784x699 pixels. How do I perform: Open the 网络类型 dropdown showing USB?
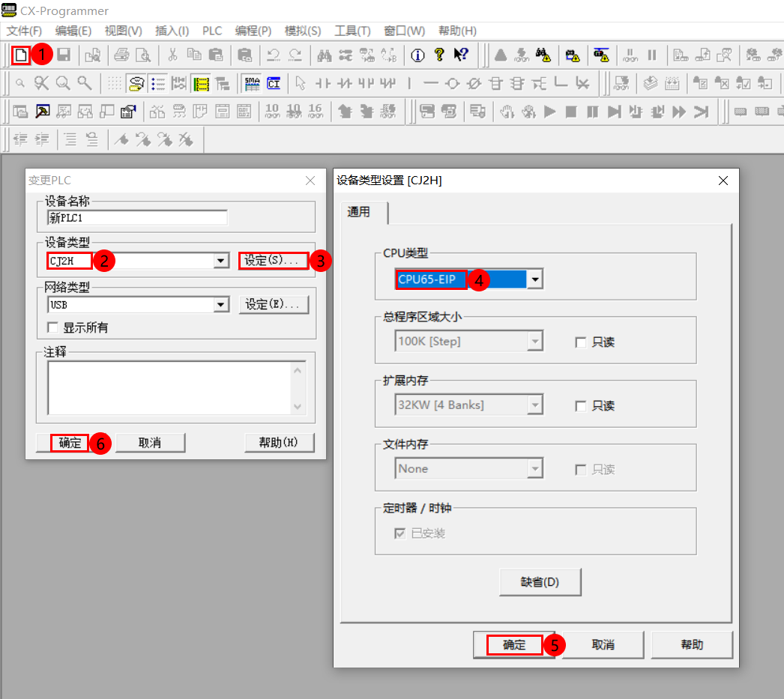[x=221, y=303]
